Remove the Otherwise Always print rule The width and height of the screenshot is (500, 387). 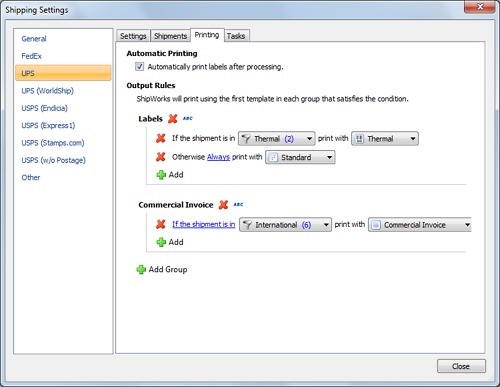click(x=161, y=157)
